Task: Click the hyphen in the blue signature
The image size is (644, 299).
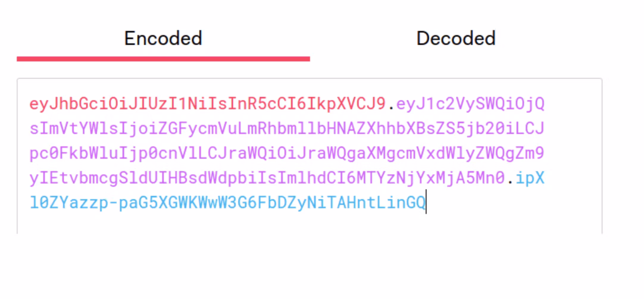Action: [x=113, y=203]
